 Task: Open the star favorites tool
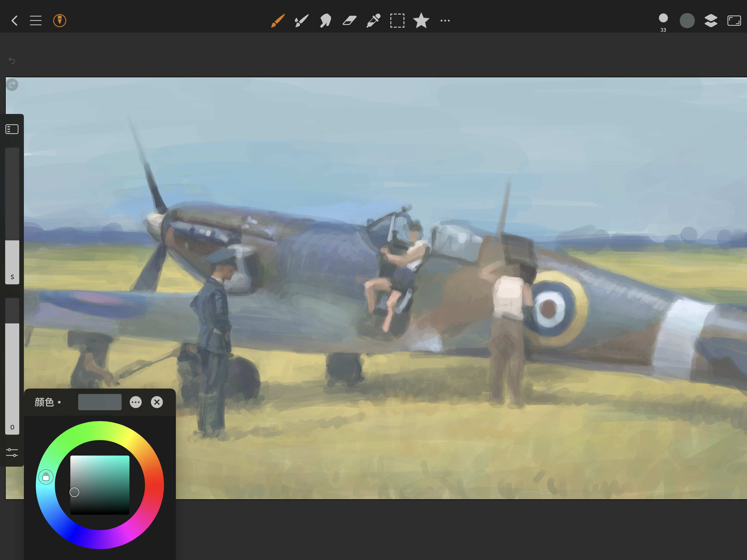point(421,21)
